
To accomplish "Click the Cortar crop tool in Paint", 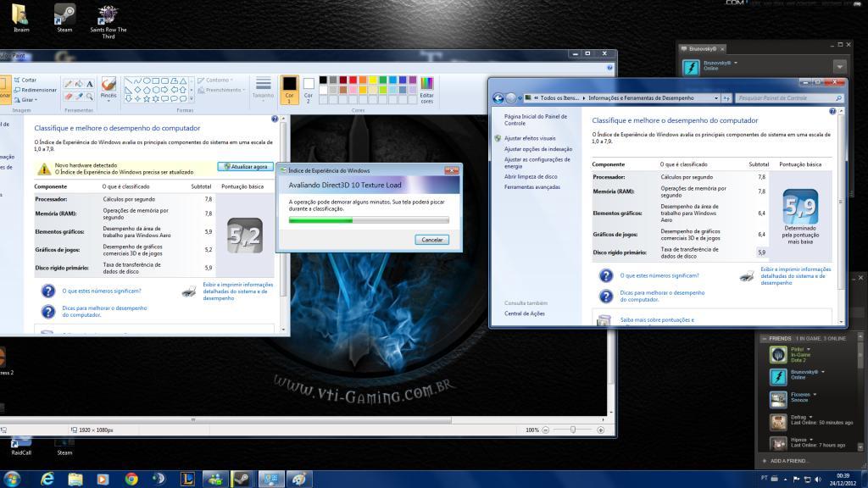I will tap(25, 80).
